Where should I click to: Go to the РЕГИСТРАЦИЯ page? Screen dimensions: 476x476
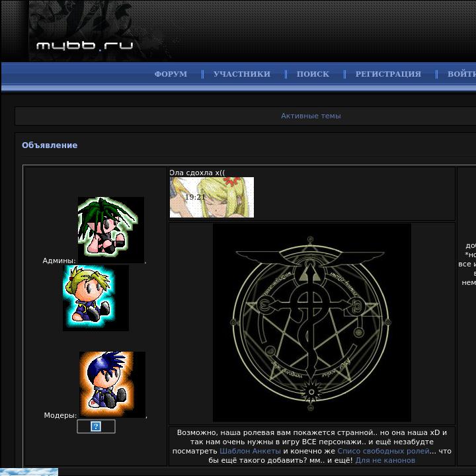[388, 74]
